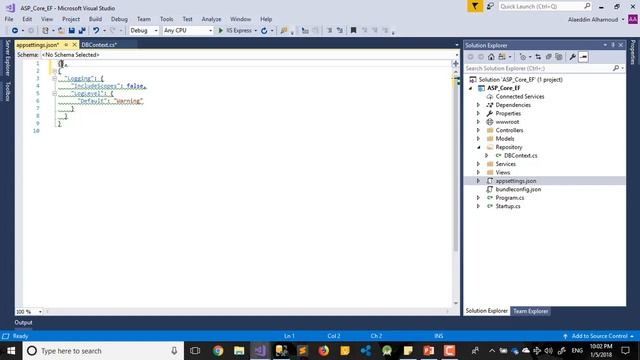This screenshot has height=360, width=640.
Task: Click Sync with Active Document icon
Action: coord(538,57)
